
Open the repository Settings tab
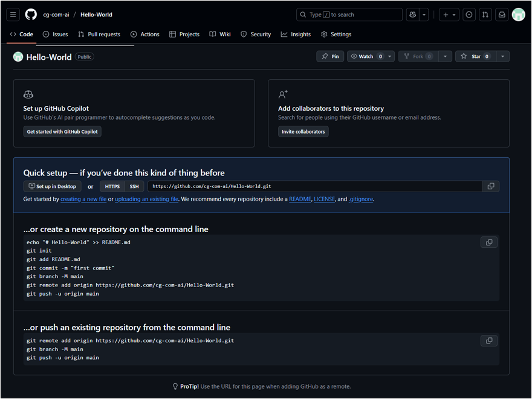point(336,34)
